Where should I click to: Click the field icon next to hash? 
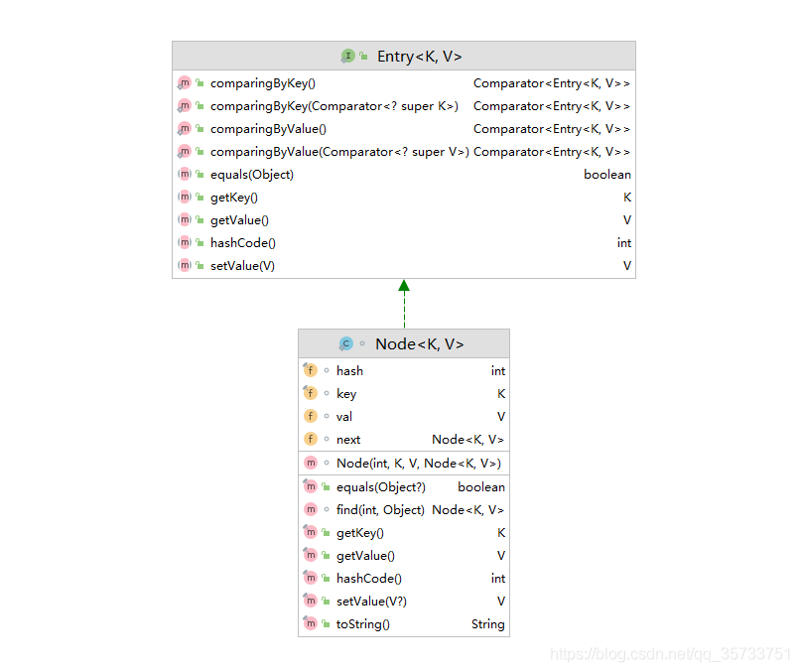(x=311, y=370)
